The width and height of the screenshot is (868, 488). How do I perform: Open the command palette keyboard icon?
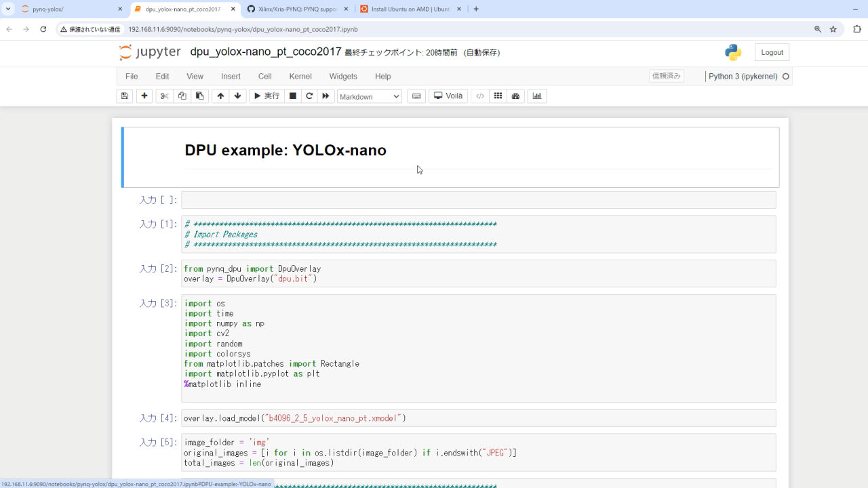[416, 96]
